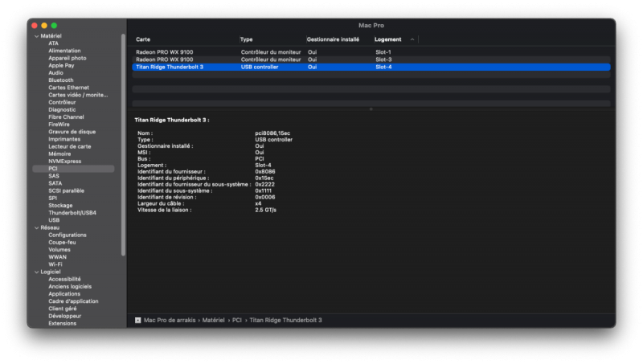Viewport: 643px width, 364px height.
Task: Toggle the Logement column sort arrow
Action: pyautogui.click(x=412, y=39)
